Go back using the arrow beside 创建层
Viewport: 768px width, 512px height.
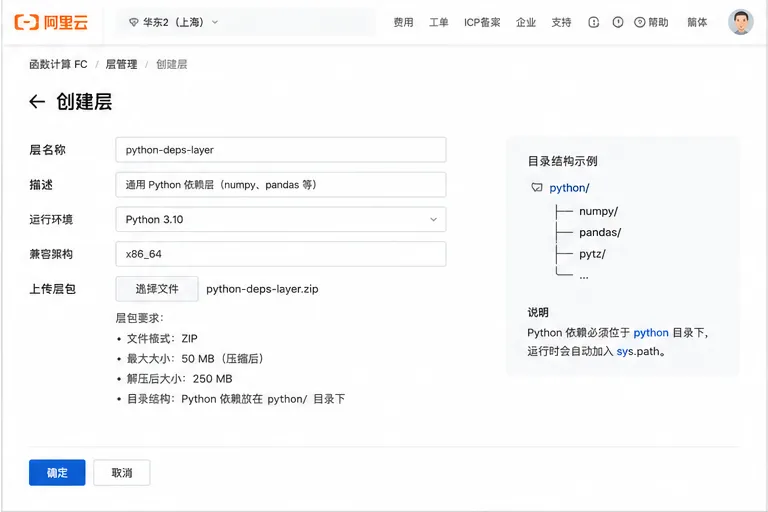pos(37,102)
